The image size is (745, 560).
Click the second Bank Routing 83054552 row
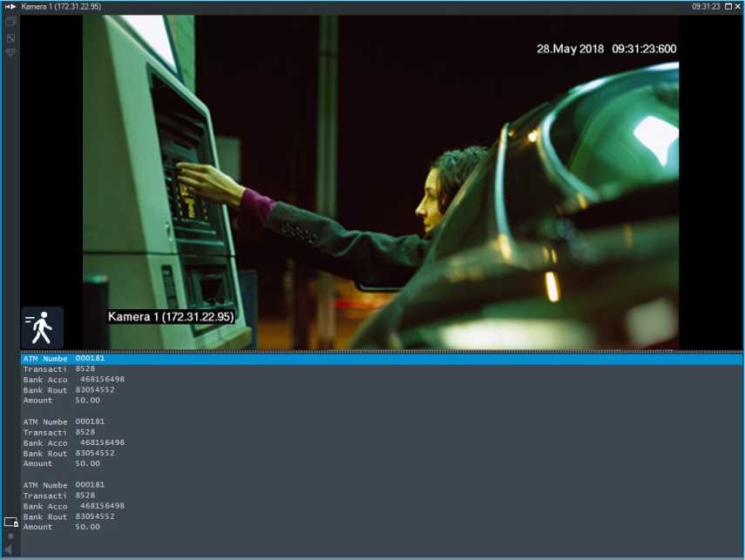69,453
